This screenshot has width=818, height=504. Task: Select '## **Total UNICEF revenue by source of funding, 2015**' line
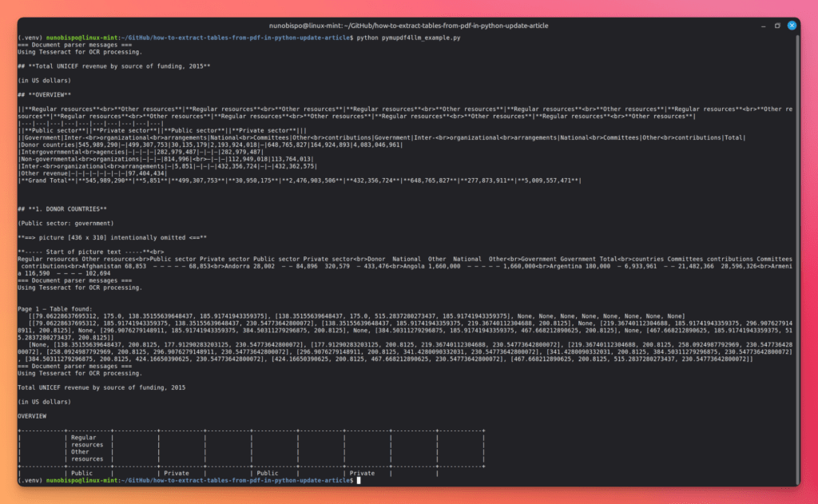pyautogui.click(x=113, y=66)
